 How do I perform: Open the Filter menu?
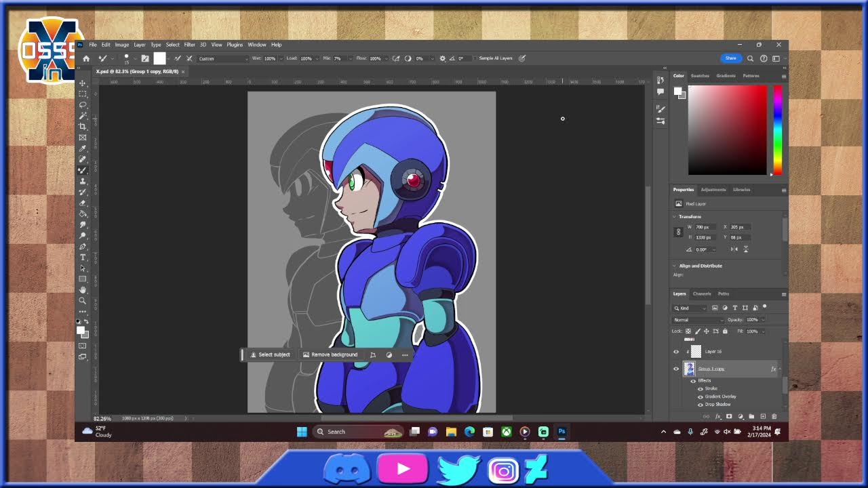coord(189,45)
